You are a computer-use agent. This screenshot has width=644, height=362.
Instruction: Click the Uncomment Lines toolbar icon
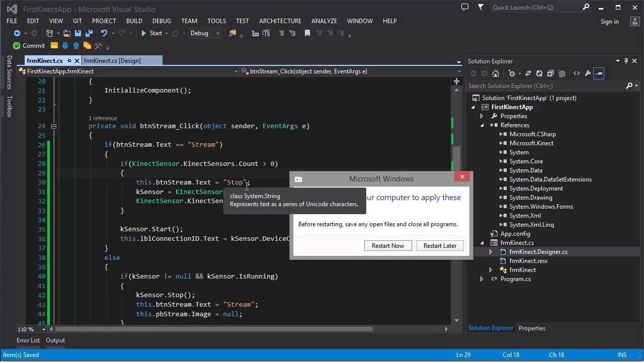[x=292, y=33]
